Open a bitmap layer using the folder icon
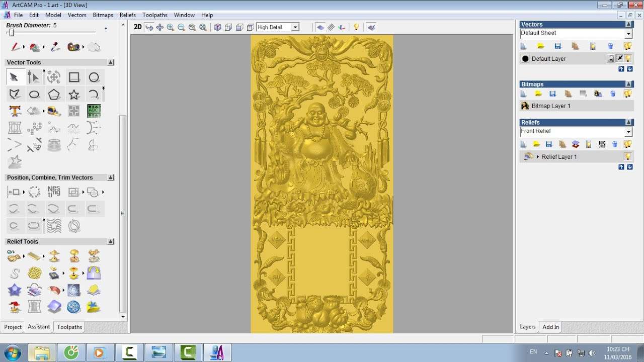The image size is (644, 362). click(538, 94)
